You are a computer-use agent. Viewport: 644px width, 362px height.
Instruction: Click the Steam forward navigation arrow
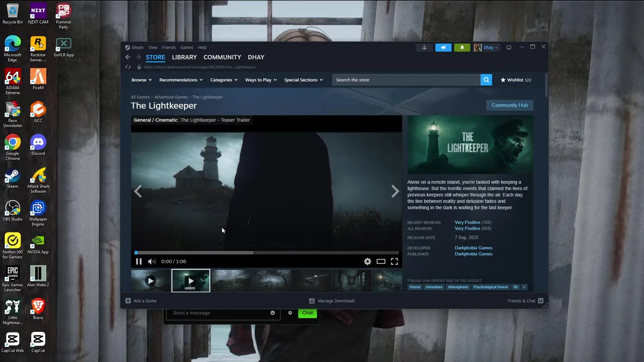(138, 57)
